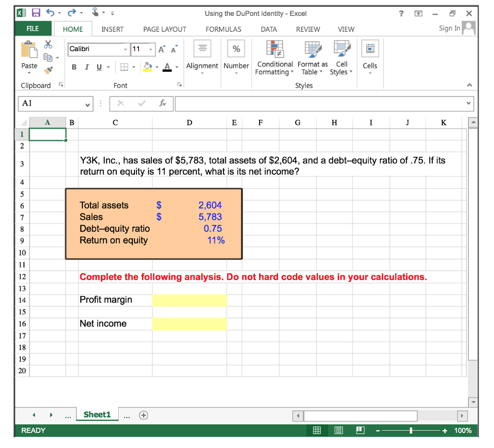Open the FORMULAS ribbon tab

pos(223,29)
